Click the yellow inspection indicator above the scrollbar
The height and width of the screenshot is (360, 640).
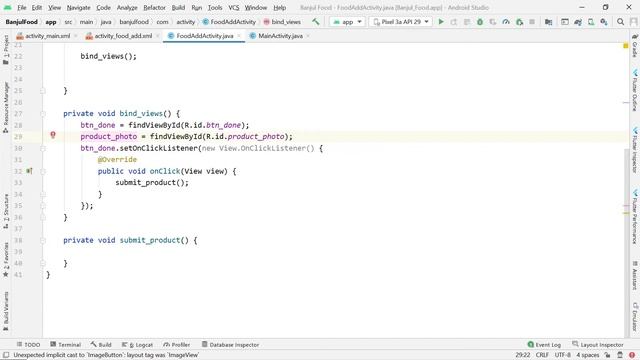pyautogui.click(x=626, y=46)
